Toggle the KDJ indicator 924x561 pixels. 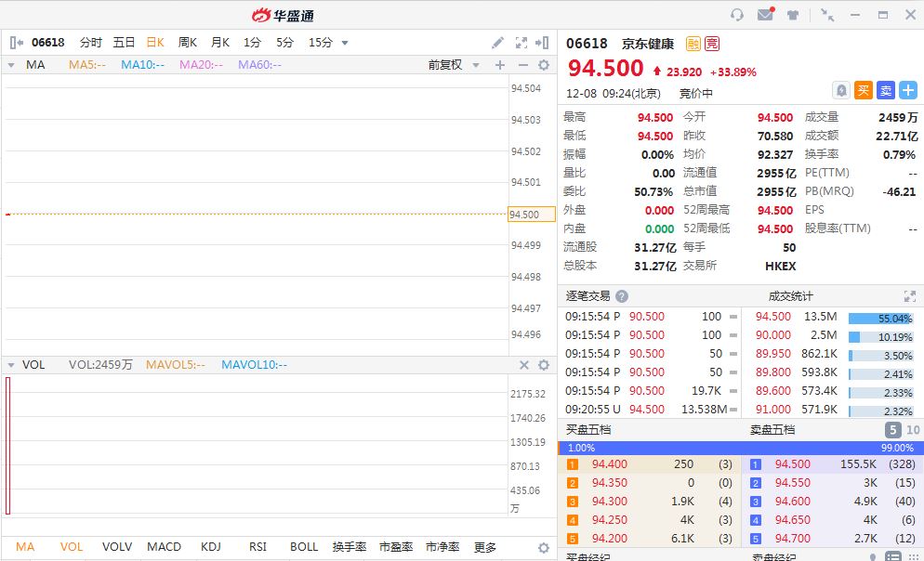(213, 547)
